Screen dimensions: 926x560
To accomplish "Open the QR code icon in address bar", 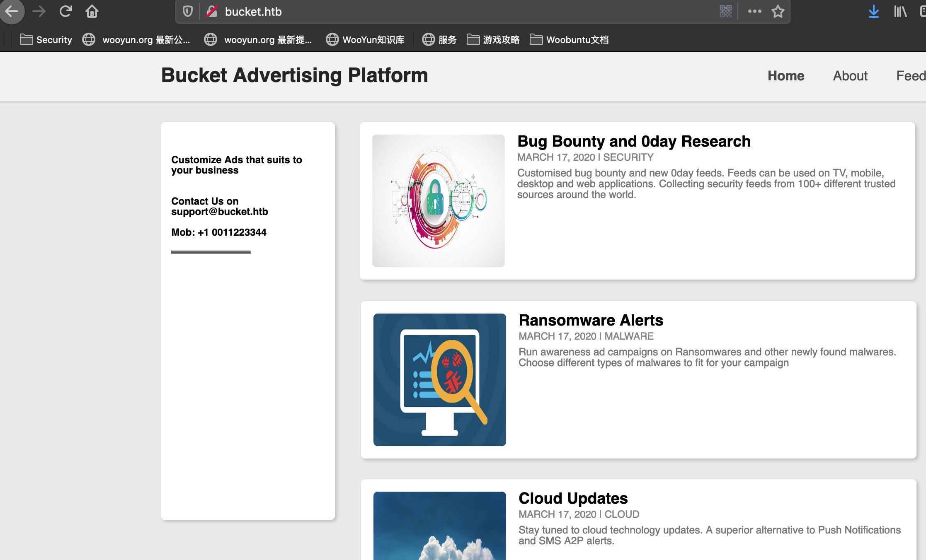I will 725,11.
